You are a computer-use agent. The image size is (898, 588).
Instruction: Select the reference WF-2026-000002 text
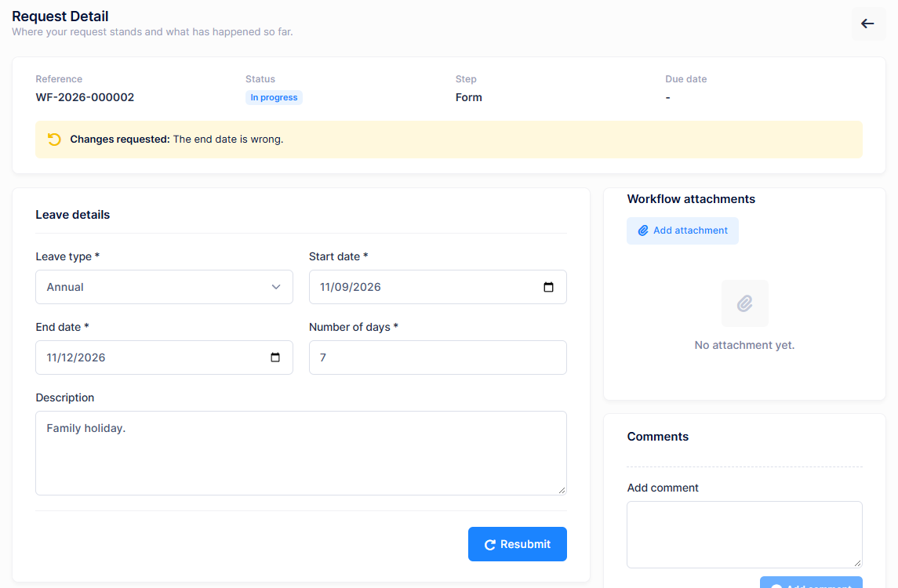coord(85,97)
